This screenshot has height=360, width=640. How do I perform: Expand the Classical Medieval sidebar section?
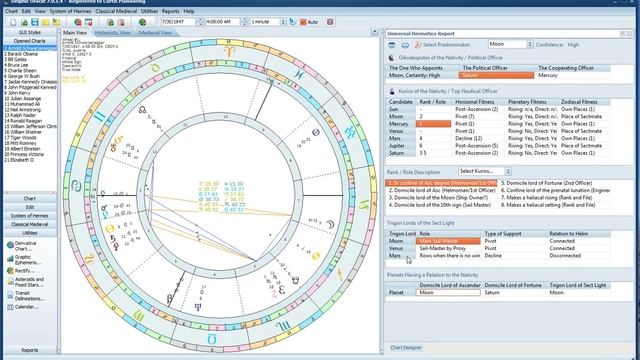coord(30,224)
